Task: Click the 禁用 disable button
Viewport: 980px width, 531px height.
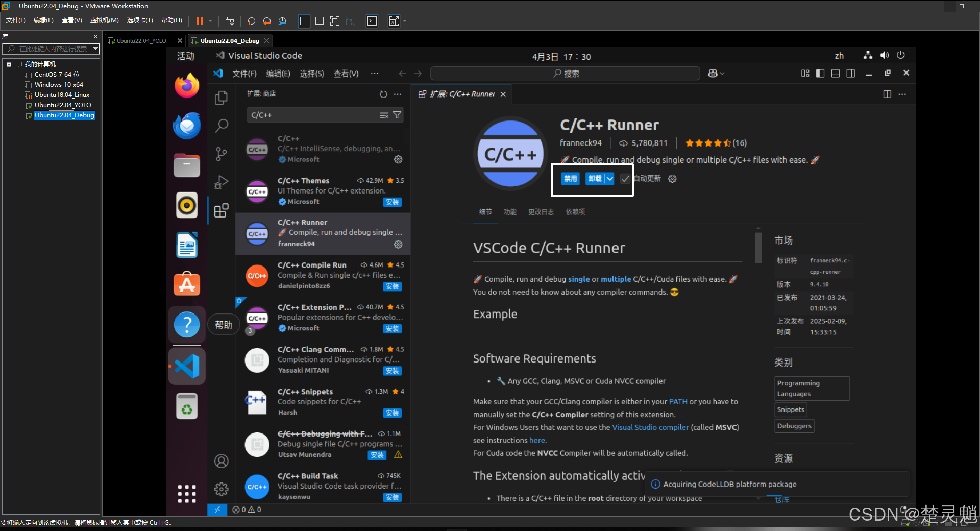Action: click(570, 179)
